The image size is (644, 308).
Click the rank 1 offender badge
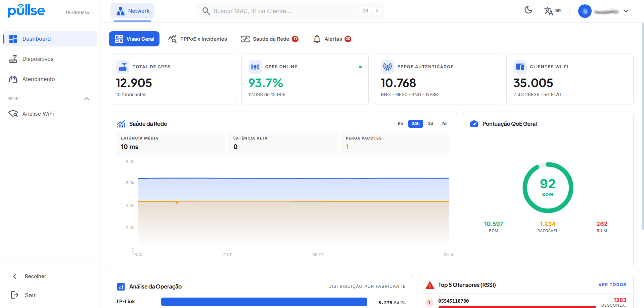tap(429, 303)
